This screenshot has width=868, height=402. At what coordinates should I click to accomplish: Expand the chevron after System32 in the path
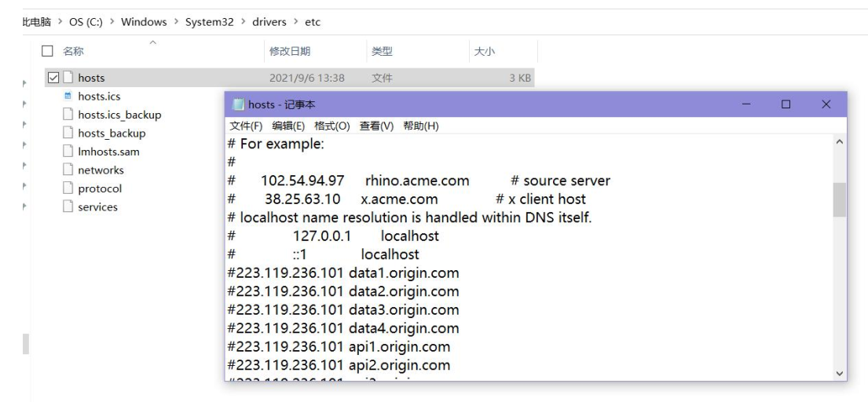tap(243, 22)
